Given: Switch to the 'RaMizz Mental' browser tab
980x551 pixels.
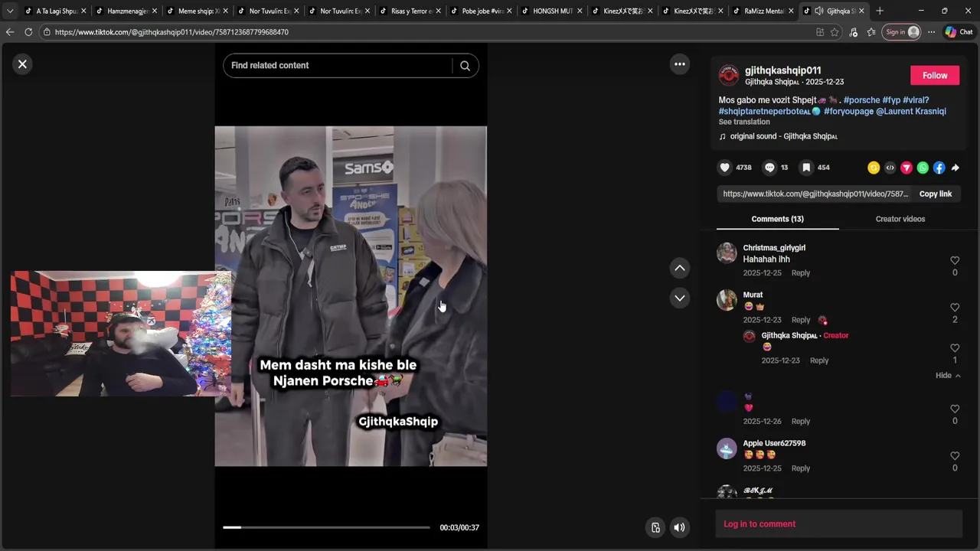Looking at the screenshot, I should point(764,11).
